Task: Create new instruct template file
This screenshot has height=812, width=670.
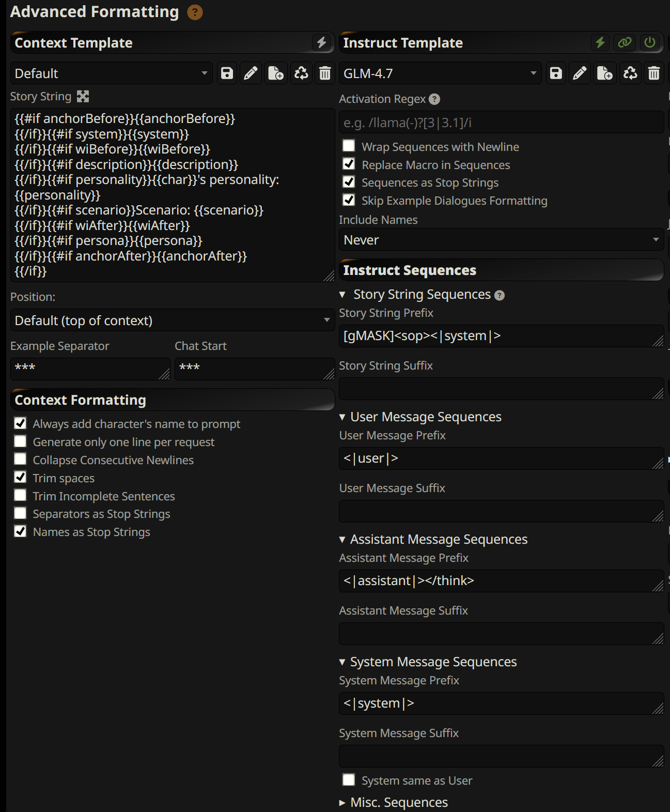Action: 605,73
